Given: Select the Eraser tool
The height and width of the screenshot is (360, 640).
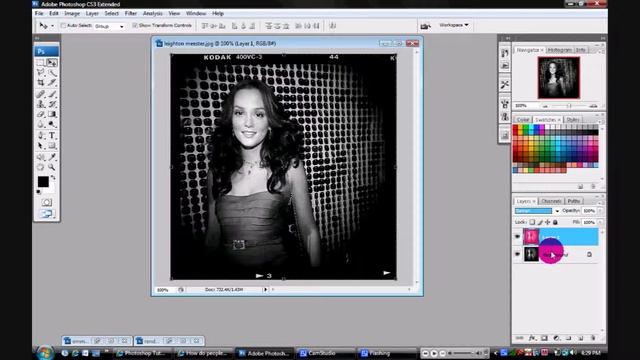Looking at the screenshot, I should 41,114.
